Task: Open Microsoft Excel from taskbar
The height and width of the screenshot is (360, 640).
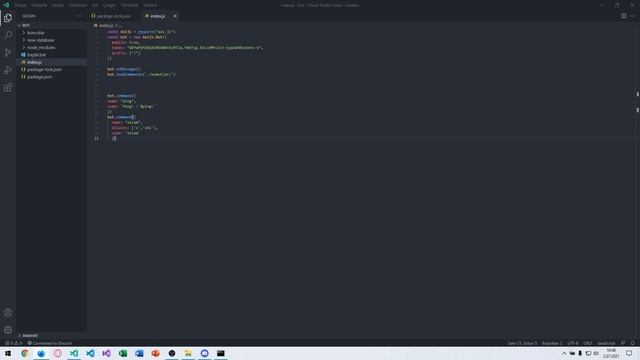Action: tap(123, 353)
